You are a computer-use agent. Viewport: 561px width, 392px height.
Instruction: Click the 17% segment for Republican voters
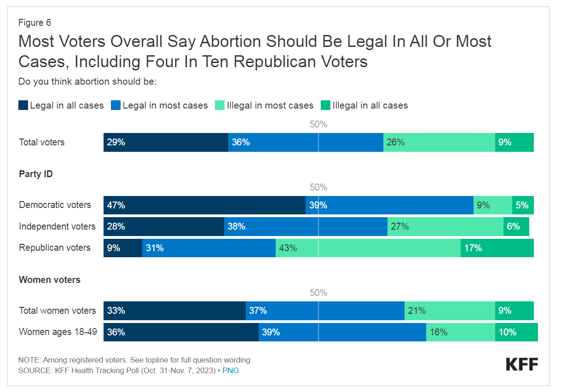point(497,248)
